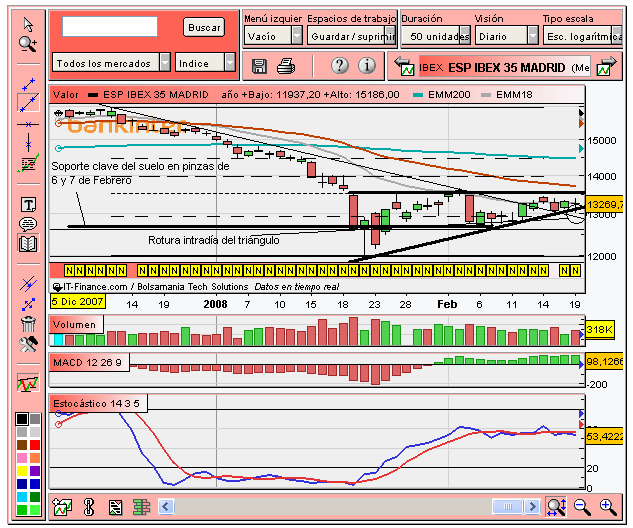Open Menú izquier Vacío dropdown
The image size is (633, 528).
(273, 36)
